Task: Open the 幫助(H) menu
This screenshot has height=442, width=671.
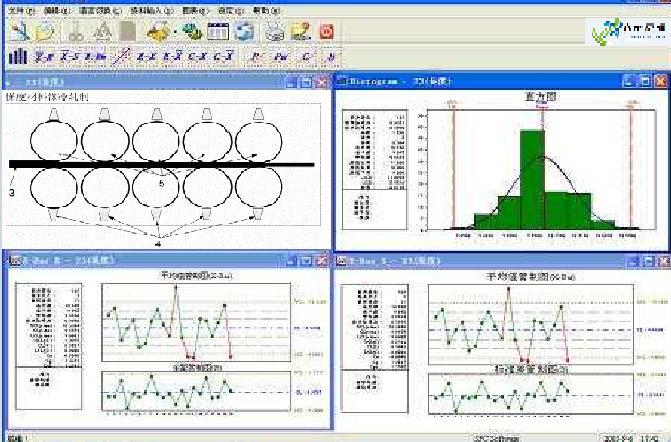Action: pos(266,11)
